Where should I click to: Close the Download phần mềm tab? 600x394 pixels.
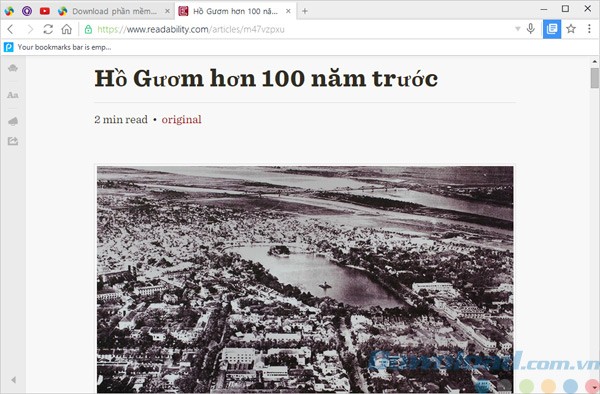tap(167, 11)
